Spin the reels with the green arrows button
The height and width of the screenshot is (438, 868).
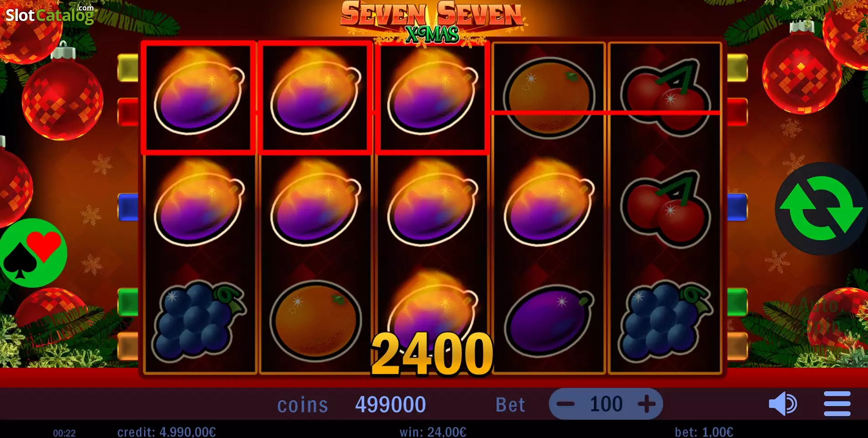pyautogui.click(x=821, y=209)
